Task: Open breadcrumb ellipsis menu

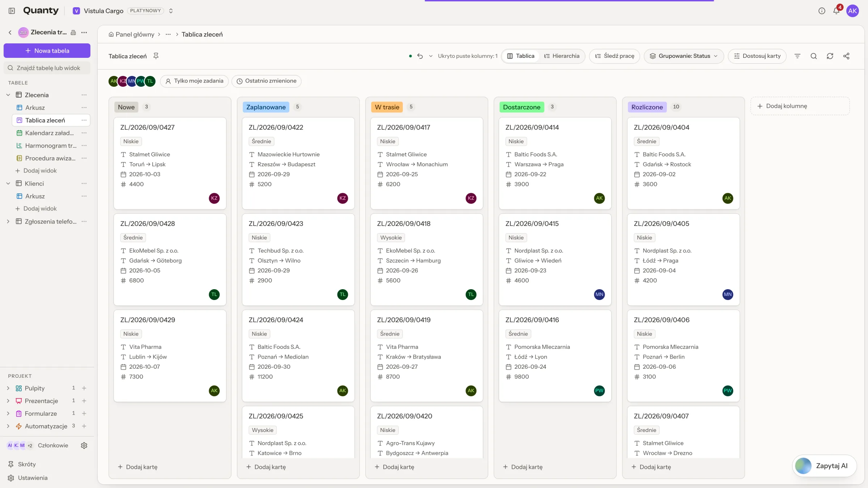Action: 168,34
